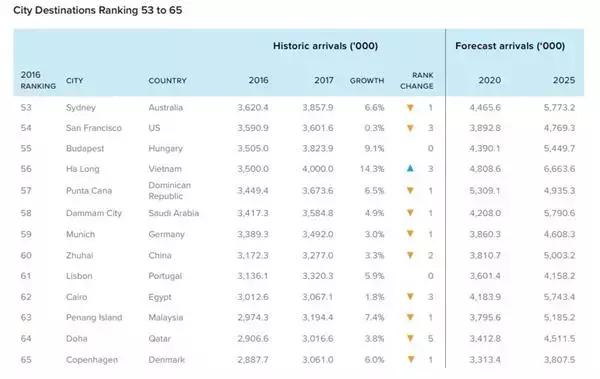This screenshot has height=379, width=600.
Task: Click the Dominican Republic country cell
Action: click(x=170, y=191)
